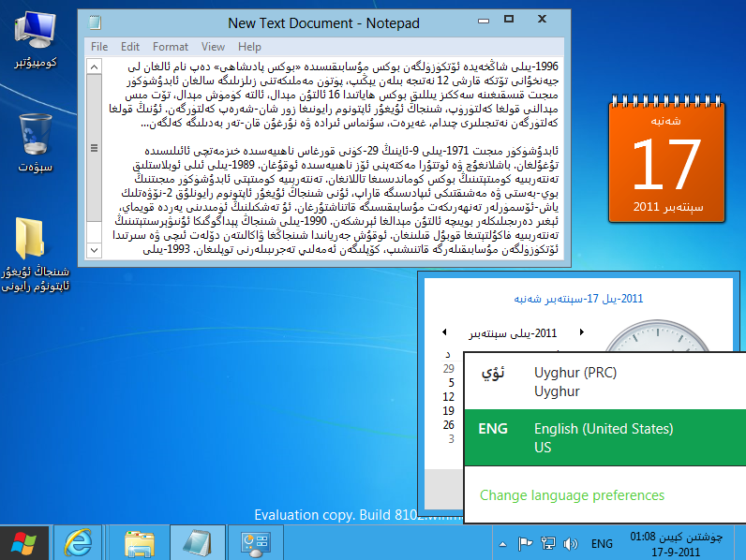Open the Computer desktop icon
Screen dimensions: 746x560
(x=36, y=40)
